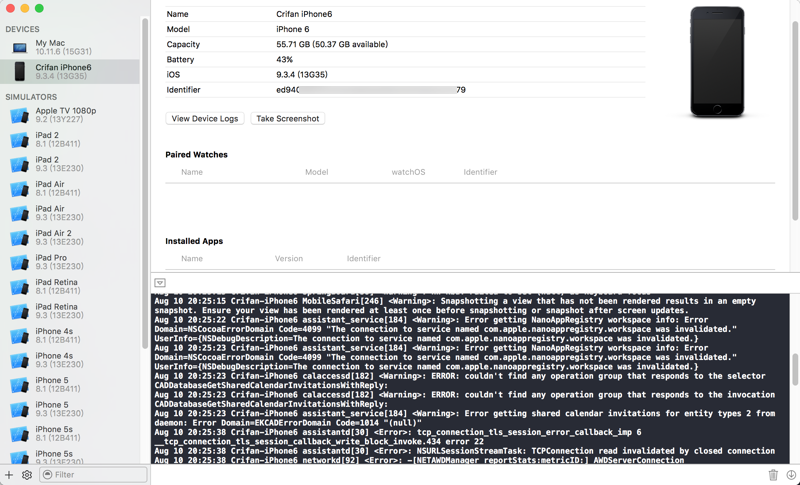The image size is (800, 485).
Task: Click the My Mac laptop icon
Action: point(19,48)
